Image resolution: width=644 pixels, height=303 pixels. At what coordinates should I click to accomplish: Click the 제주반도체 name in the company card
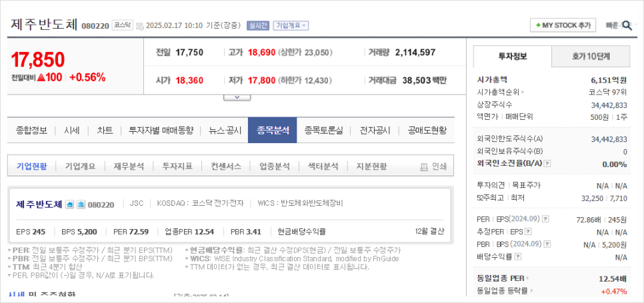(39, 204)
